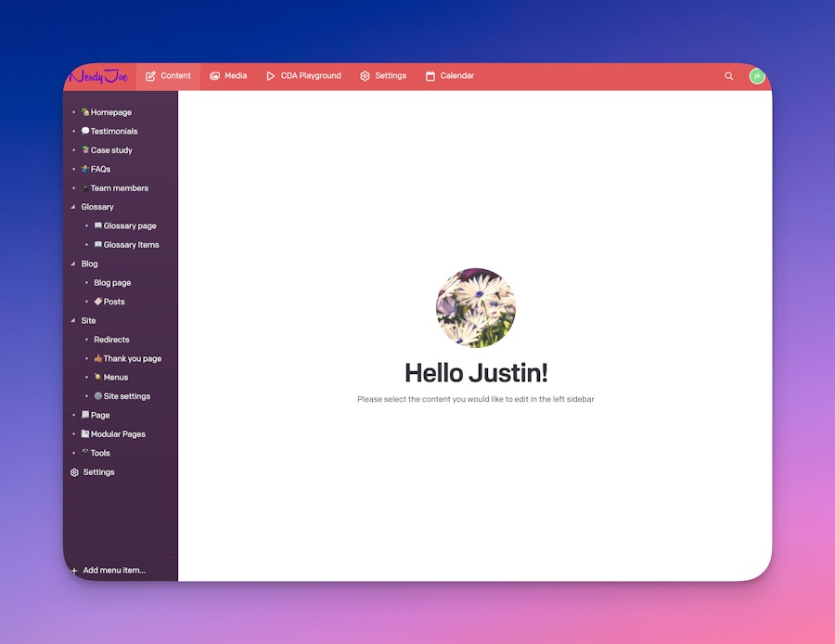Viewport: 835px width, 644px height.
Task: Click the Content tab pencil icon
Action: 150,76
